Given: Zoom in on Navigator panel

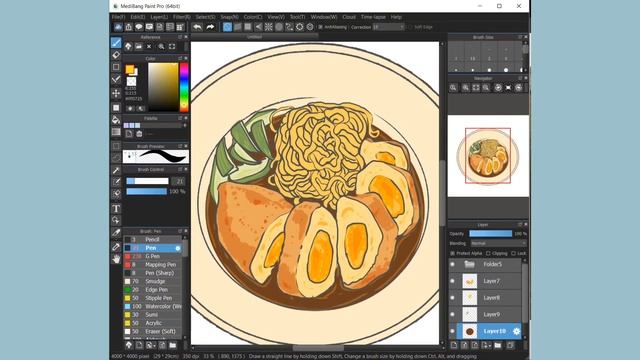Looking at the screenshot, I should coord(465,88).
